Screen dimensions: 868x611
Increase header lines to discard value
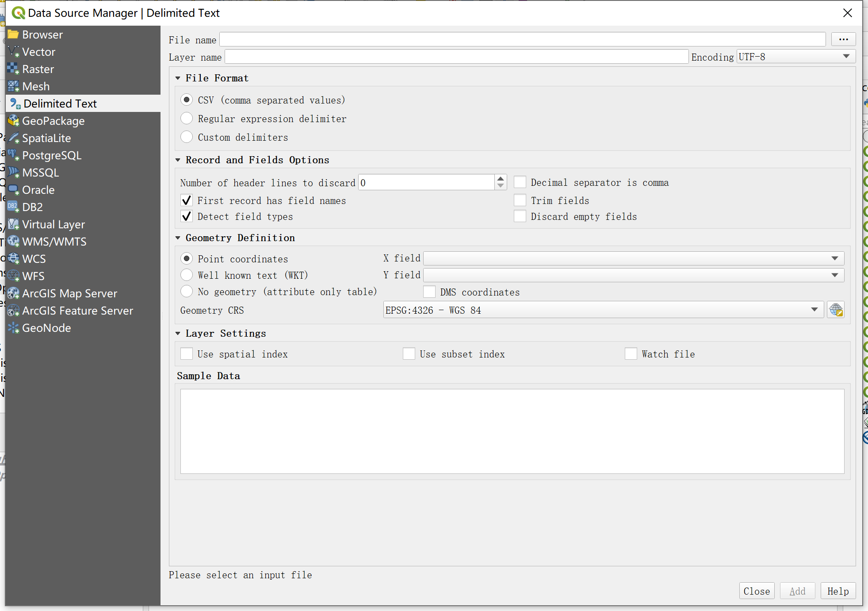(501, 179)
